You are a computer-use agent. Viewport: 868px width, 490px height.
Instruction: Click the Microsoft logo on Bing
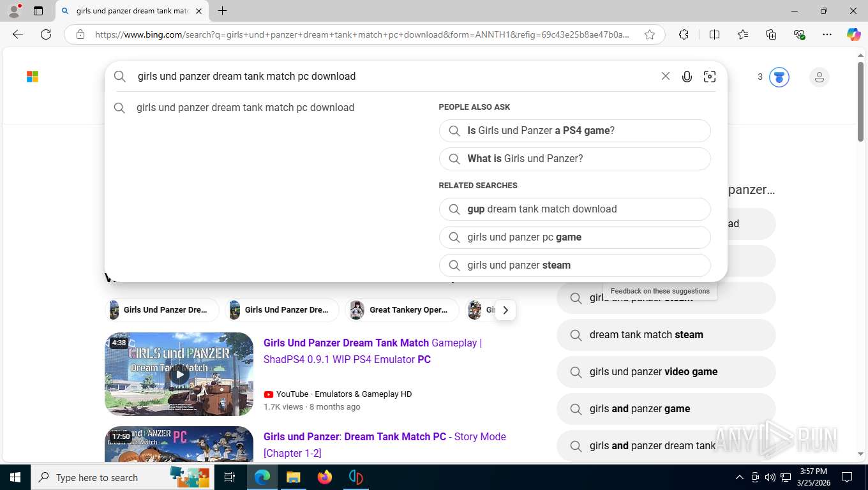coord(33,77)
